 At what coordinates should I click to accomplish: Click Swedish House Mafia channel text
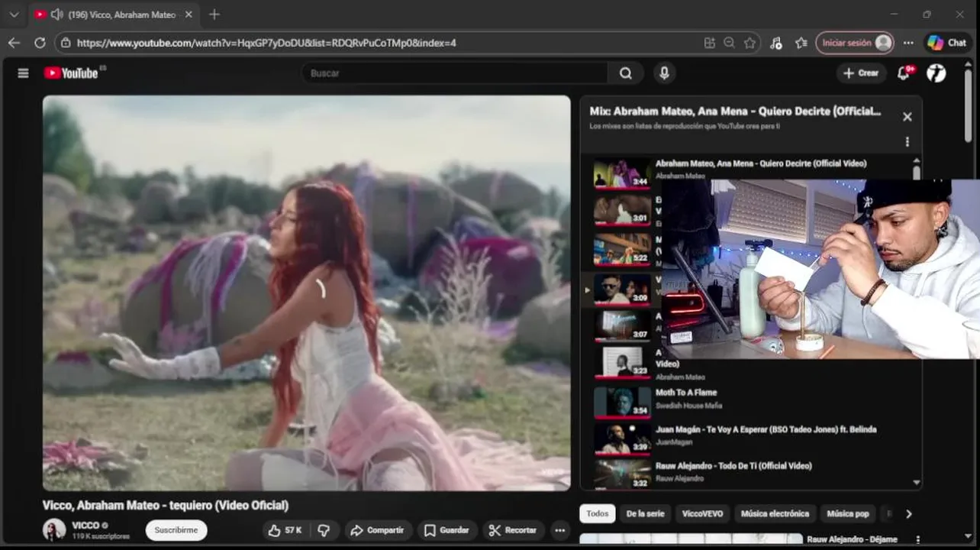tap(688, 406)
